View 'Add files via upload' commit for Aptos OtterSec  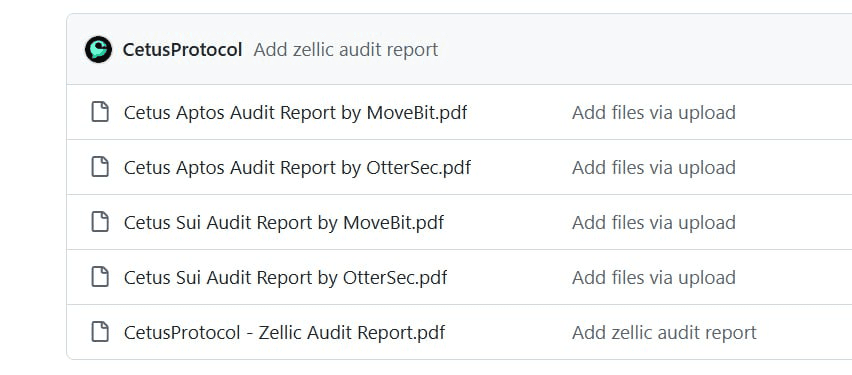(x=654, y=167)
